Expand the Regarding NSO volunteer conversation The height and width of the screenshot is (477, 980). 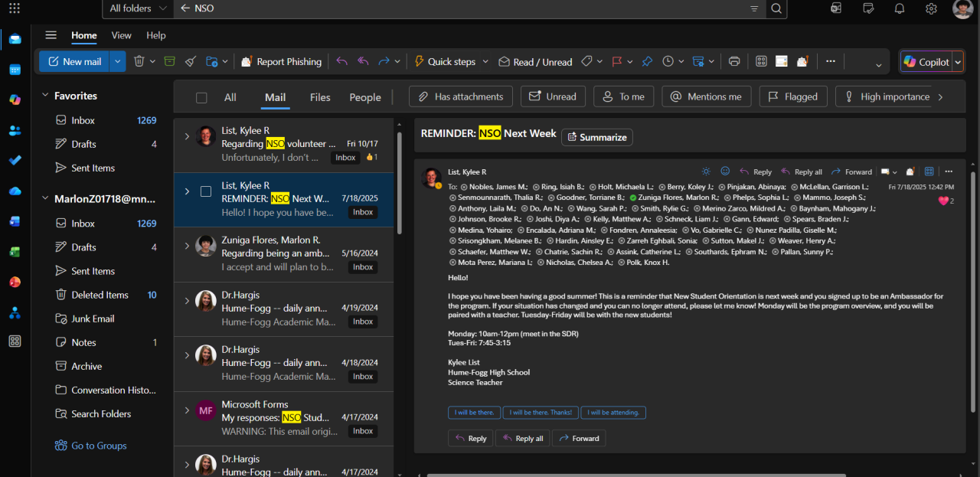186,136
